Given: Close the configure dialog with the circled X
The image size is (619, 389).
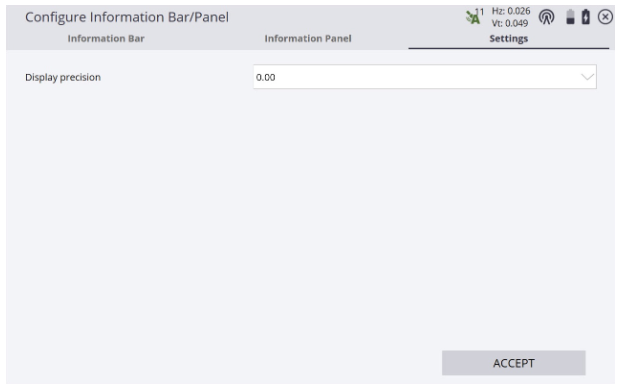Looking at the screenshot, I should click(x=605, y=17).
